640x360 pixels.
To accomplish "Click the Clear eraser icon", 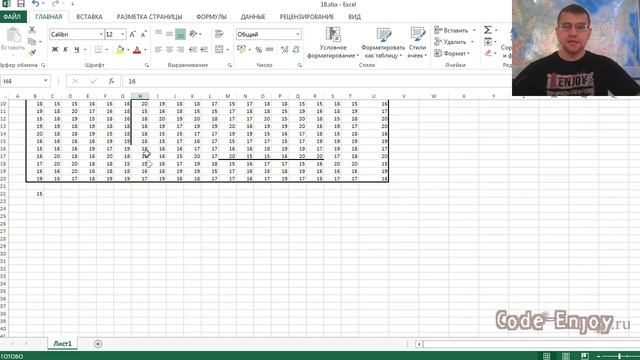I will pyautogui.click(x=488, y=53).
